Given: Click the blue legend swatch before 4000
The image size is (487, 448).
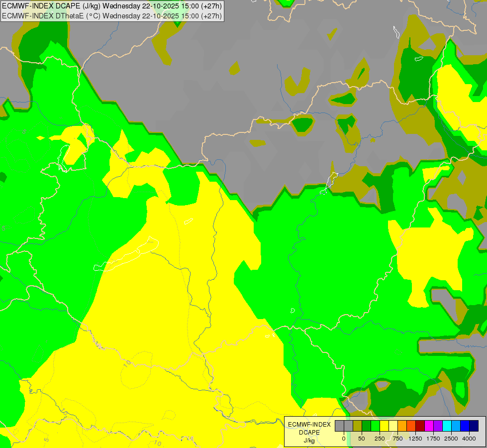Looking at the screenshot, I should 465,426.
